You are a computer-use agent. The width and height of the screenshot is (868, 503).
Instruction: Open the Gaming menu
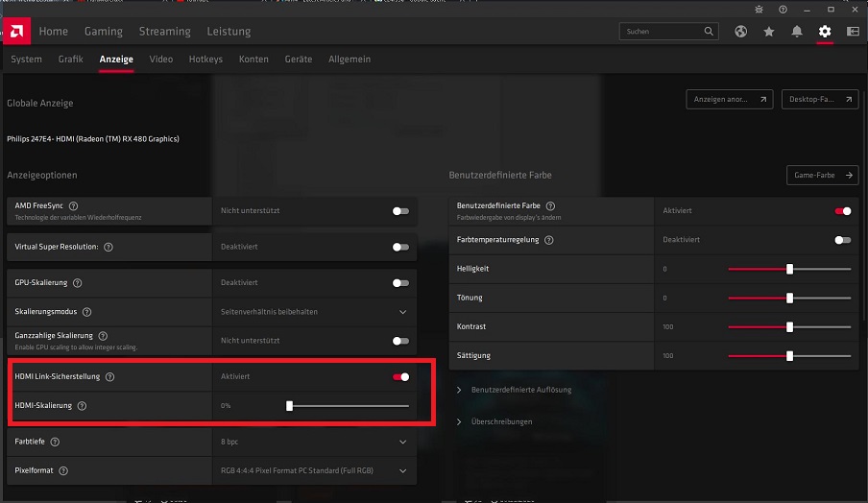(104, 32)
